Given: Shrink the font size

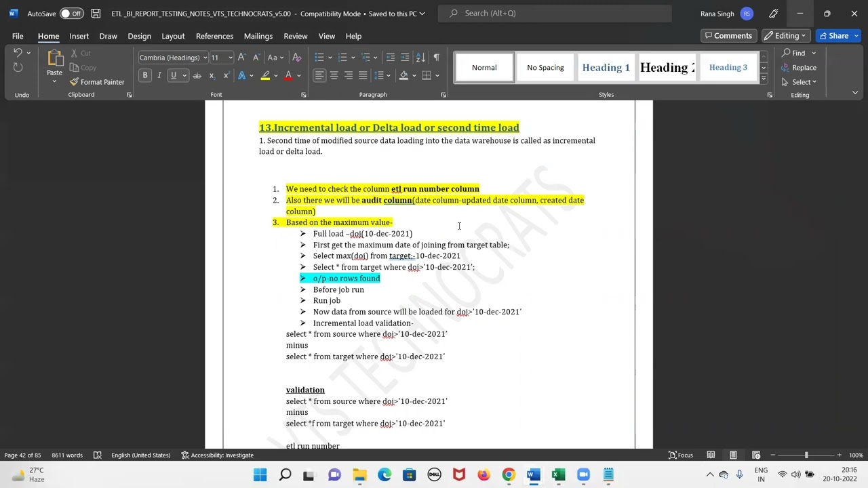Looking at the screenshot, I should (256, 58).
